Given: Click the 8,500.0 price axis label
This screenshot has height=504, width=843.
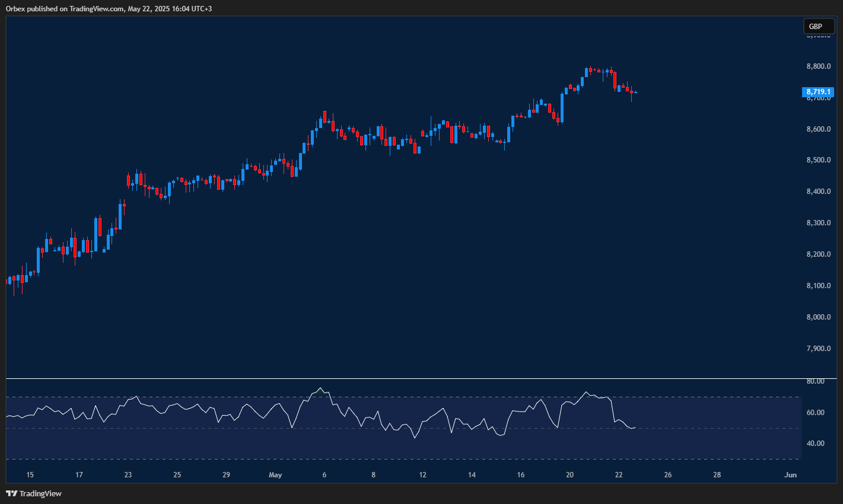Looking at the screenshot, I should 818,160.
